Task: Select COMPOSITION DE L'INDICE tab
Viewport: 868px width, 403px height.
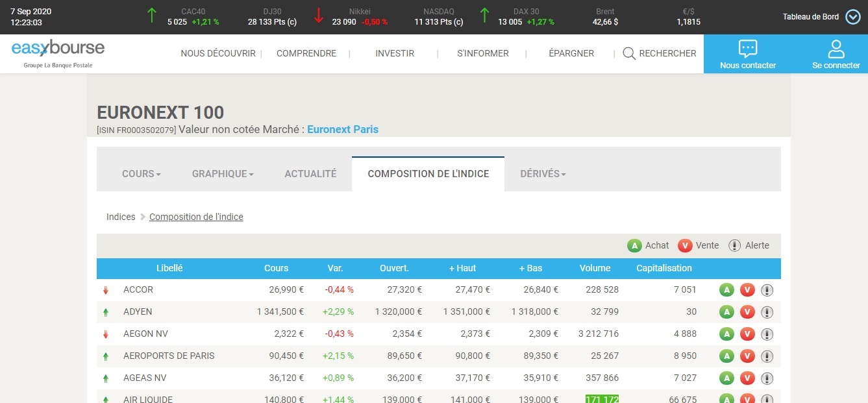Action: pos(428,174)
